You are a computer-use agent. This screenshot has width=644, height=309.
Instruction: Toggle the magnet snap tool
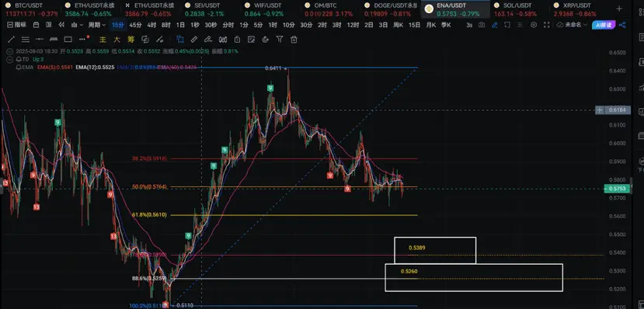click(265, 40)
